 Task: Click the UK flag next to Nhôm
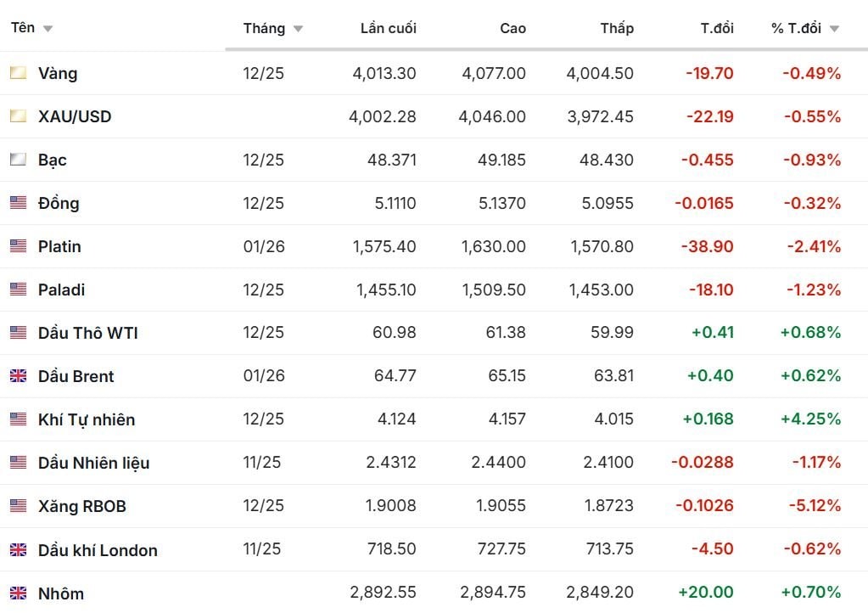point(18,593)
